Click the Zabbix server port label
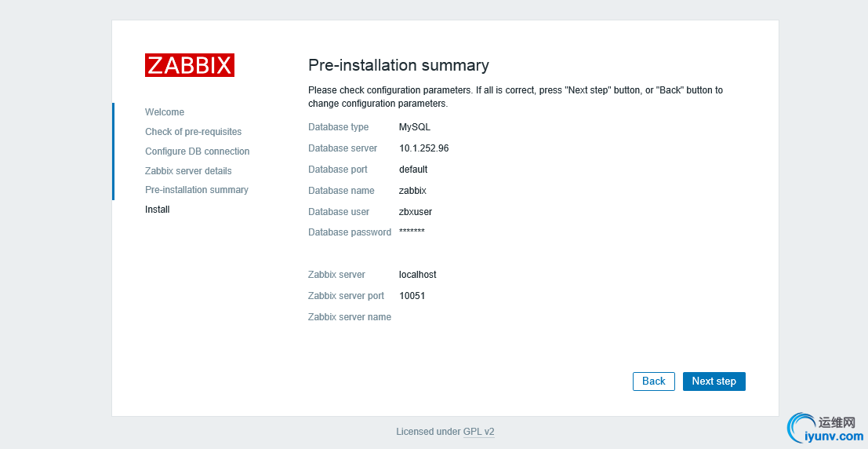The height and width of the screenshot is (449, 868). [x=346, y=295]
